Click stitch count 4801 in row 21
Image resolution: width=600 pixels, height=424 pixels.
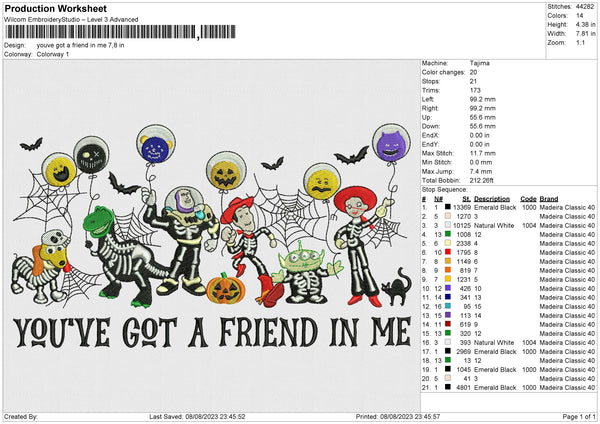pos(463,388)
